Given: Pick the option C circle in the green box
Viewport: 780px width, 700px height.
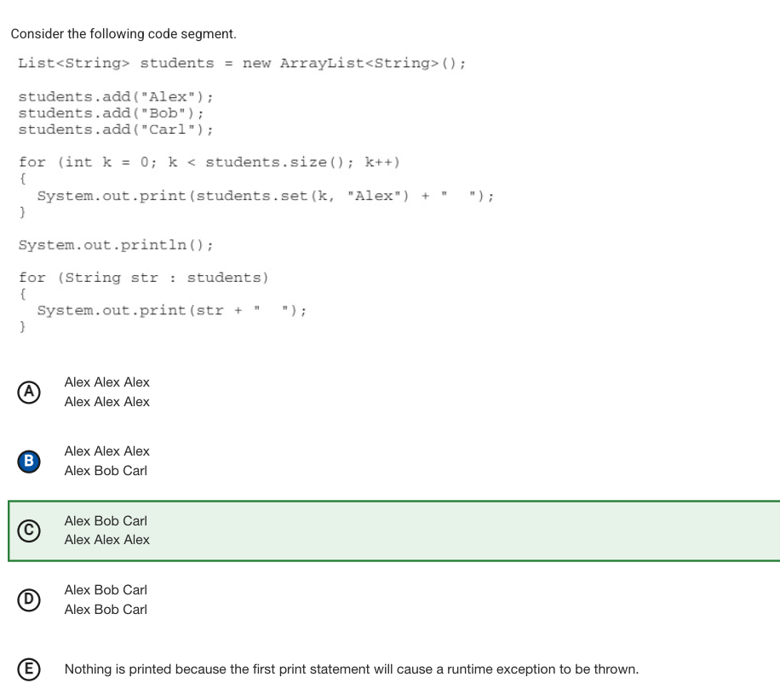Looking at the screenshot, I should click(29, 531).
